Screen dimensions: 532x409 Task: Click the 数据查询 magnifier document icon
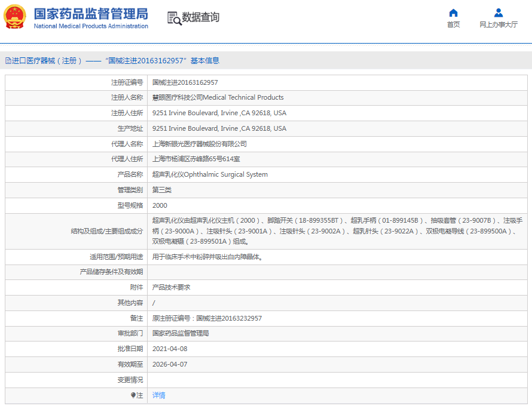click(x=174, y=18)
